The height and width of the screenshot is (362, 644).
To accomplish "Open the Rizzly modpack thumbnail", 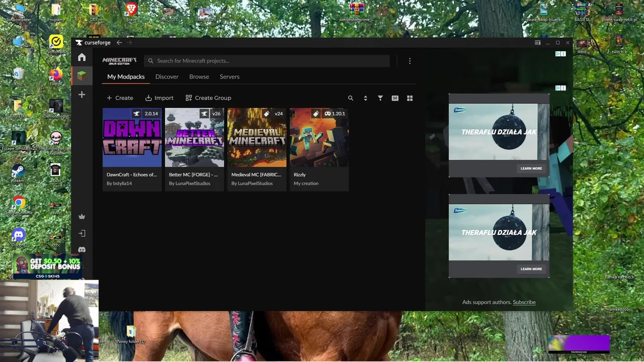I will point(319,137).
